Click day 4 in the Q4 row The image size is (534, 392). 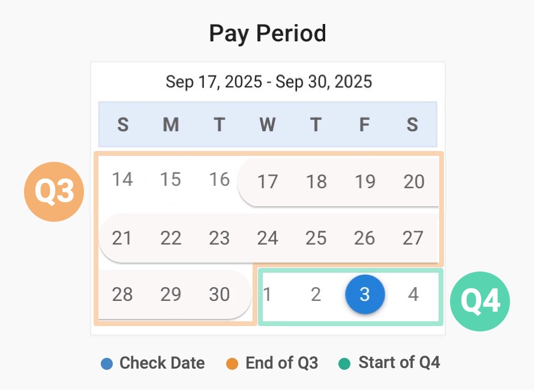point(413,294)
